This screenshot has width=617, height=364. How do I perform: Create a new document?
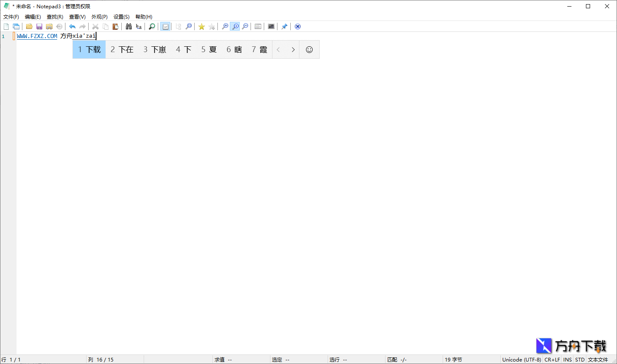6,26
